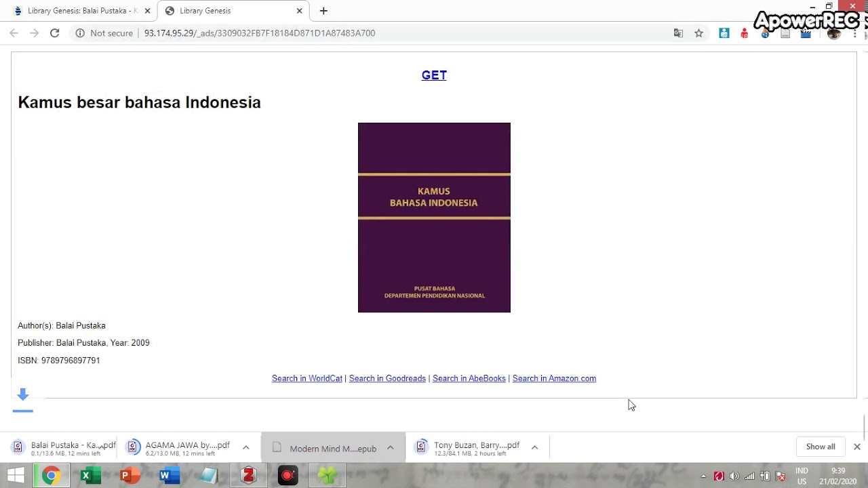Open the blue person extension icon

[x=724, y=33]
